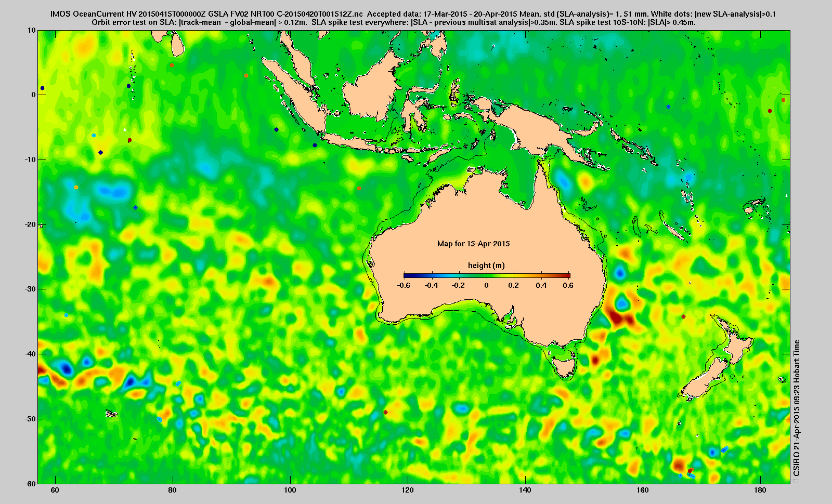Click the 0.6 colorbar tick label
Image resolution: width=832 pixels, height=504 pixels.
click(x=568, y=285)
